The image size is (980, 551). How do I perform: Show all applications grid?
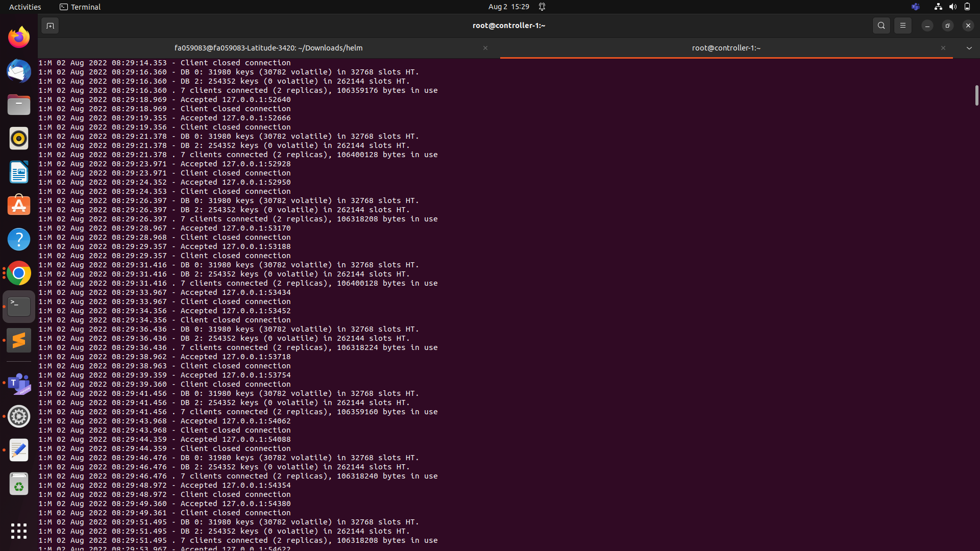pyautogui.click(x=18, y=531)
